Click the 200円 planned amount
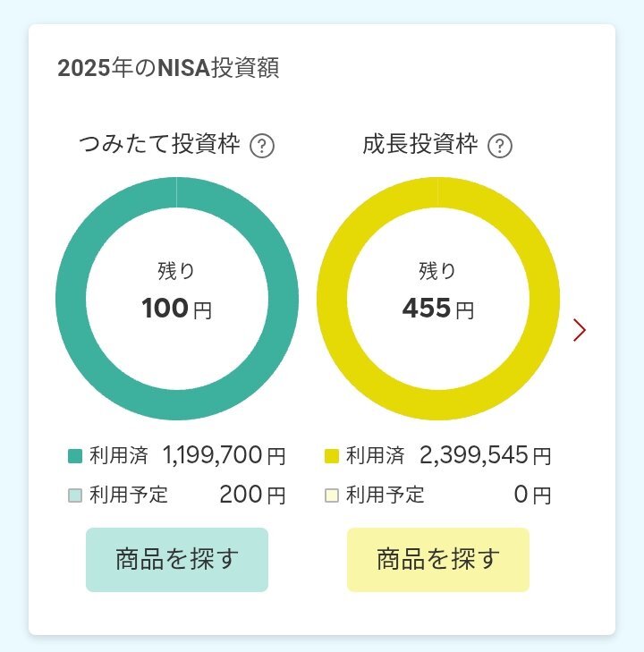Screen dimensions: 644x652 (x=252, y=495)
